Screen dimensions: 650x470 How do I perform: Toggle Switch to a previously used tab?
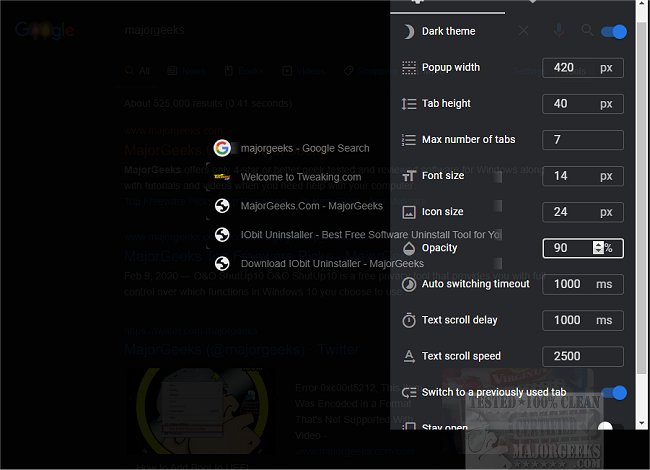pos(614,392)
